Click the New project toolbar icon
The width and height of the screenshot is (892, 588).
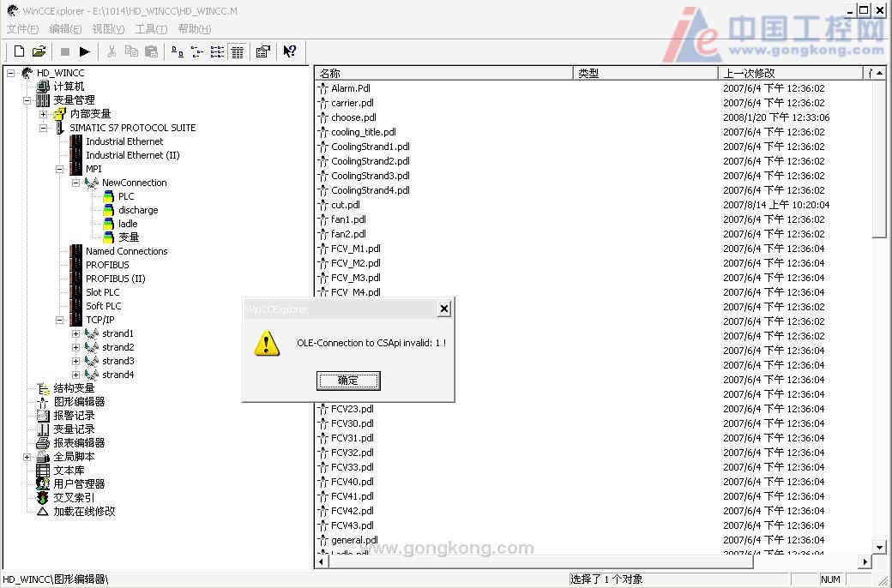click(20, 51)
